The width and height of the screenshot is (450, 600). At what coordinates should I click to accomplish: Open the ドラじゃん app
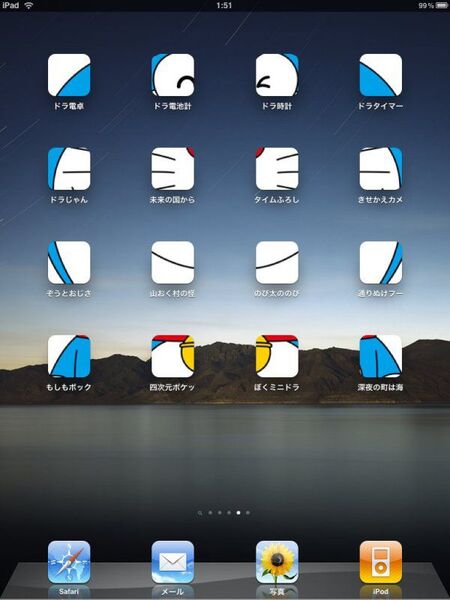(69, 169)
